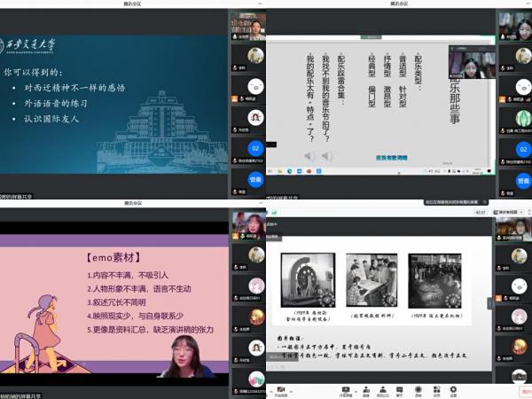Click the left speaker icon on the vertical-text slide

[309, 156]
